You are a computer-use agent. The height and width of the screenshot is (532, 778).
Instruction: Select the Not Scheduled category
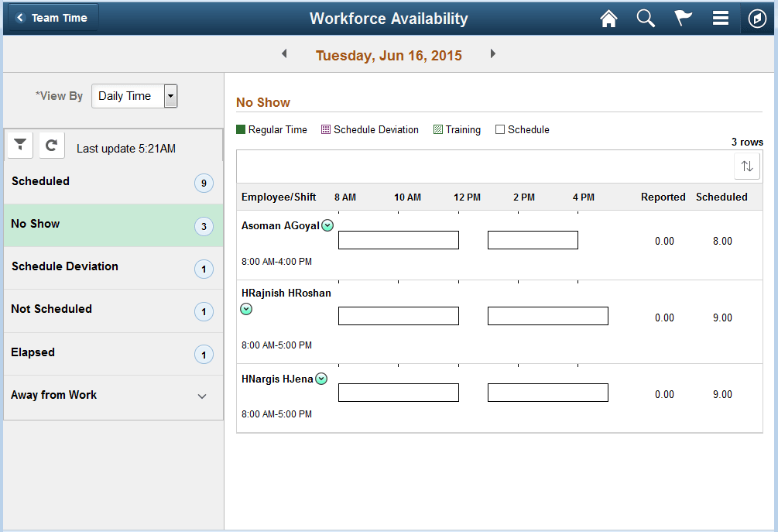tap(114, 311)
